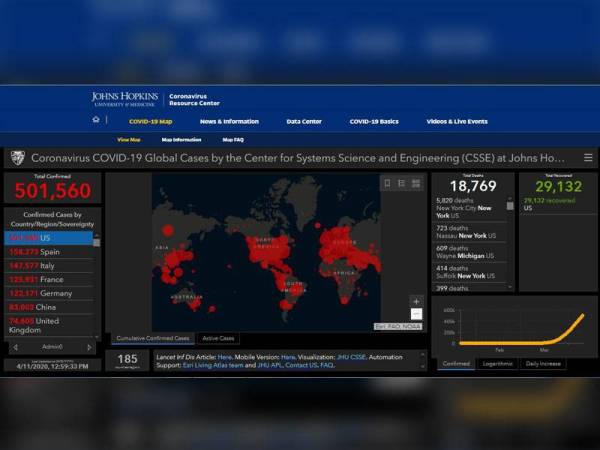Screen dimensions: 600x450
Task: Open Videos & Live Events menu
Action: (457, 121)
